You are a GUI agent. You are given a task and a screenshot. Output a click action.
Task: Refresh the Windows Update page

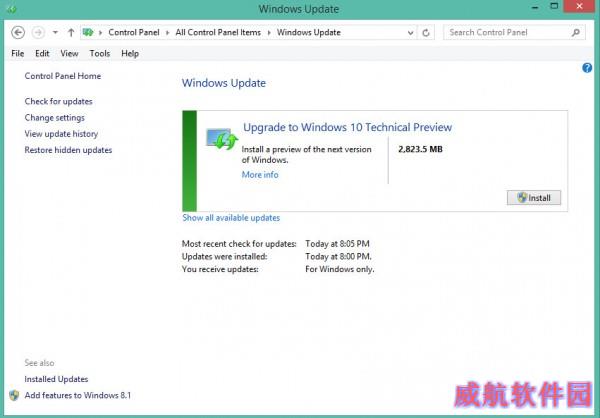[426, 33]
